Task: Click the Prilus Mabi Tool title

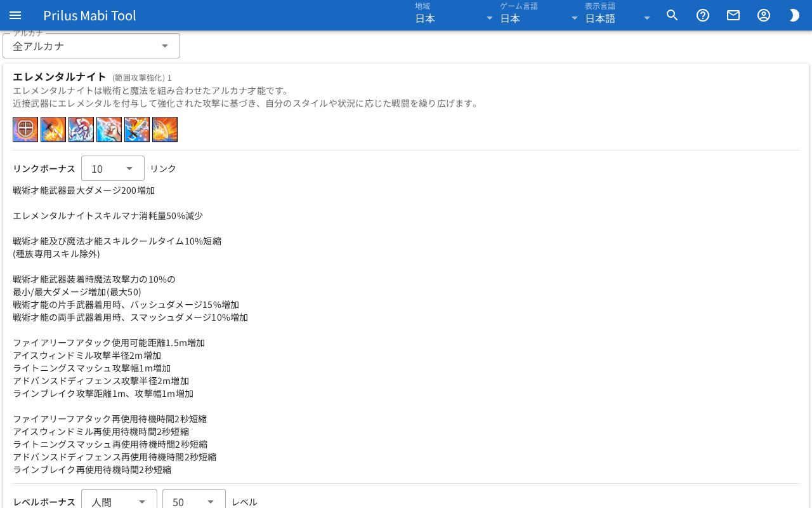Action: (x=89, y=15)
